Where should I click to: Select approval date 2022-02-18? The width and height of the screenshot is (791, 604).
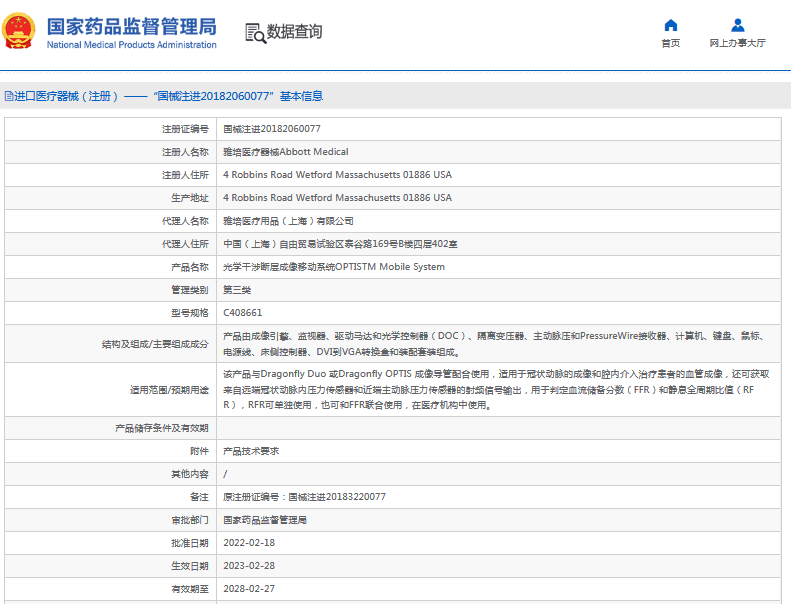(249, 543)
